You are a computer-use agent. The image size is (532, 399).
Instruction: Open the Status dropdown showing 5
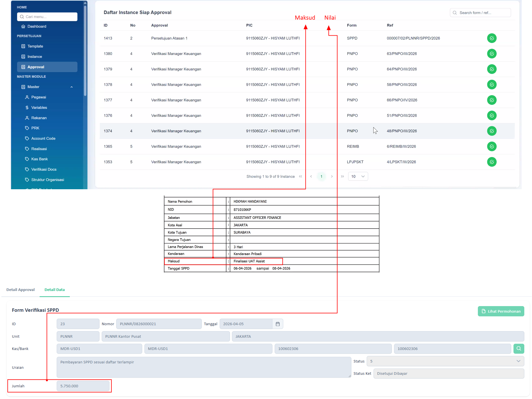[x=445, y=361]
